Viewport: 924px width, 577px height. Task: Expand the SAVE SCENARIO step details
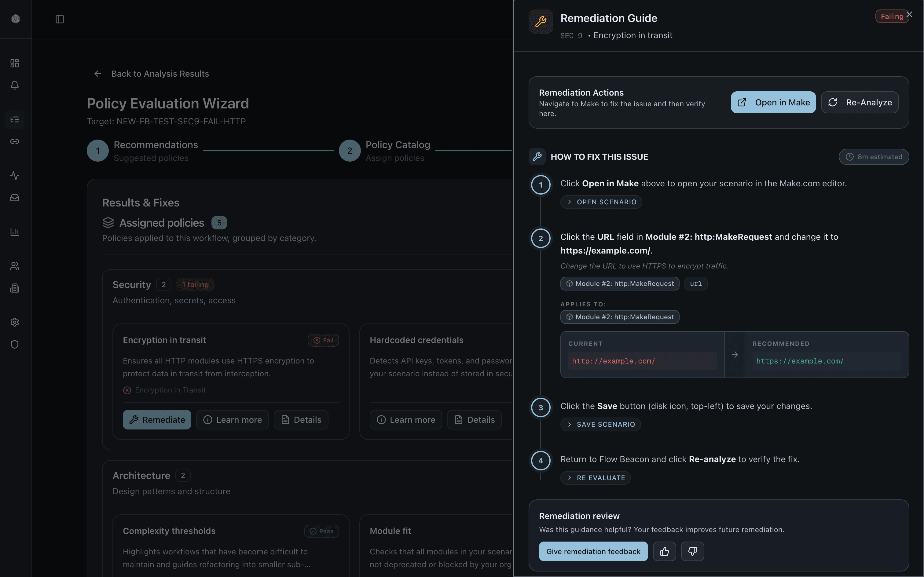tap(600, 424)
